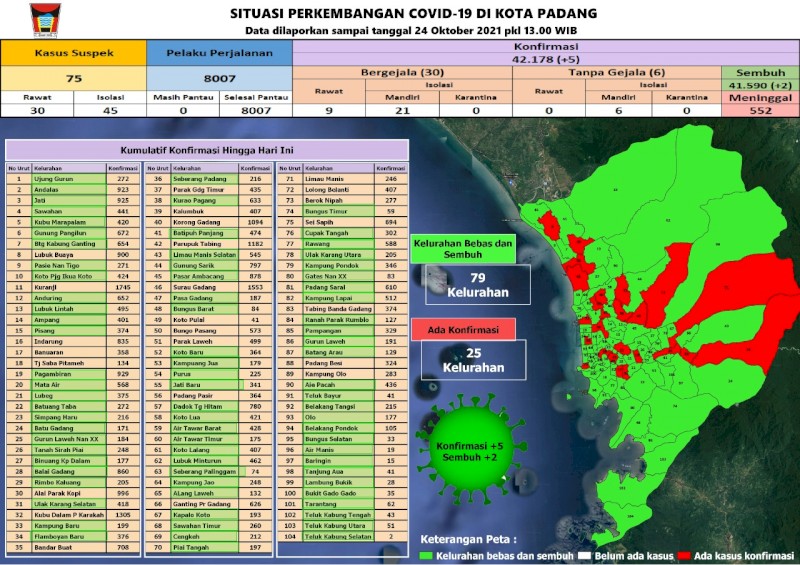Click the Kota Padang city emblem logo
This screenshot has width=800, height=565.
tap(45, 20)
